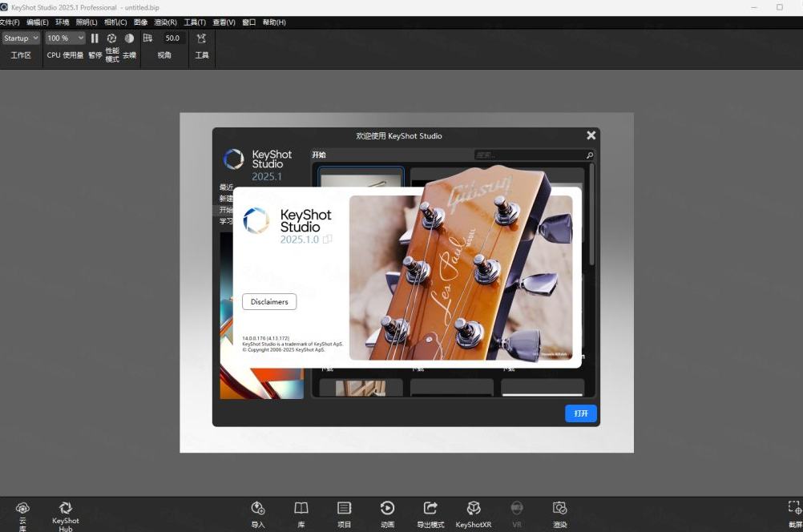Open the 文件(F) menu
The height and width of the screenshot is (532, 803).
(x=10, y=22)
